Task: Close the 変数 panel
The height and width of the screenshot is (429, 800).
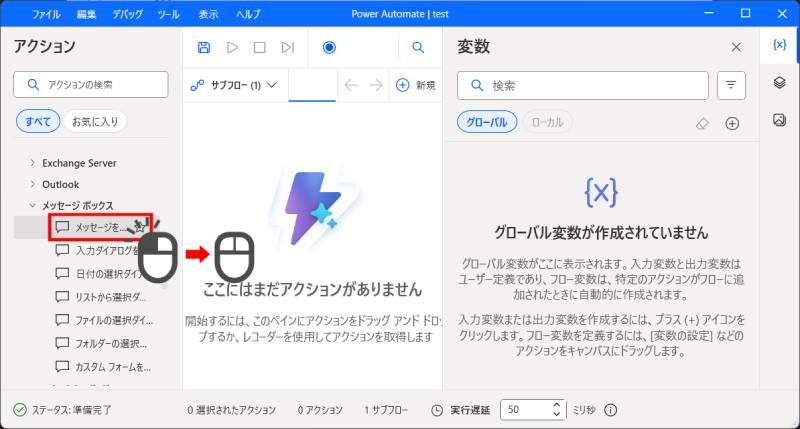Action: point(736,47)
